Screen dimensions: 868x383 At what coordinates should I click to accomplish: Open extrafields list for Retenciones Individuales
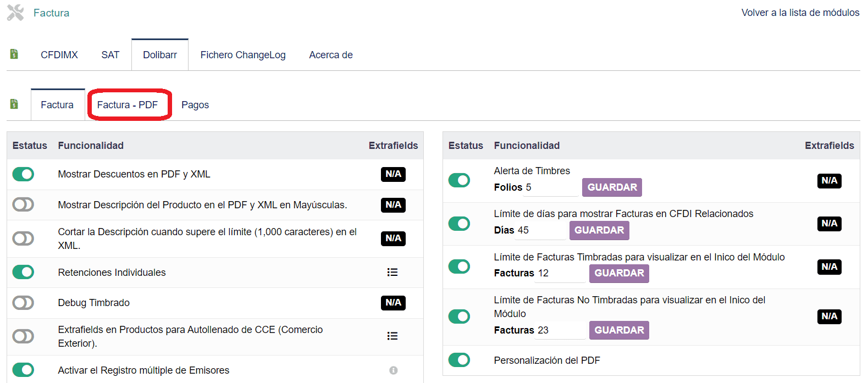pos(392,273)
